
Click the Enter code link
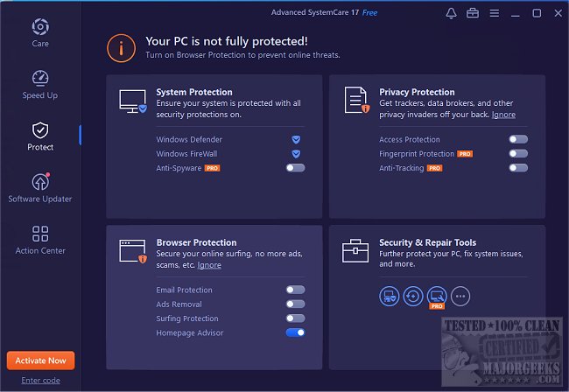[40, 381]
